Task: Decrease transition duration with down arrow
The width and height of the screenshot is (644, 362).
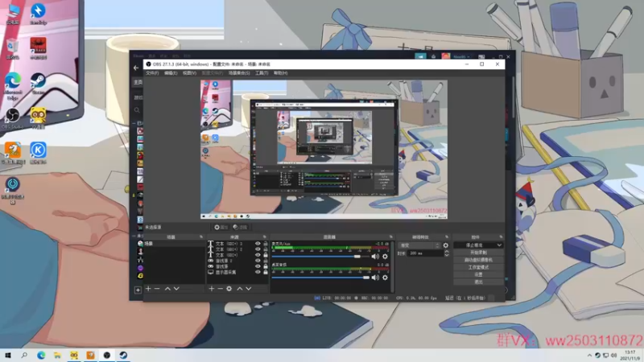Action: click(x=447, y=255)
